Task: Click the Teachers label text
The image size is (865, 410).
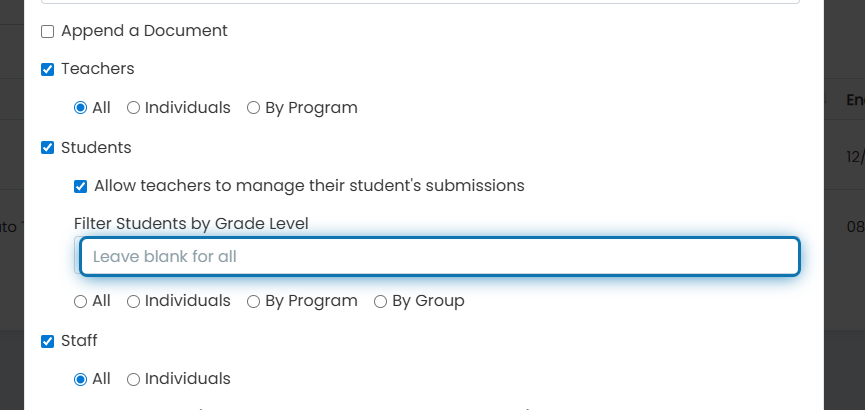Action: pos(98,69)
